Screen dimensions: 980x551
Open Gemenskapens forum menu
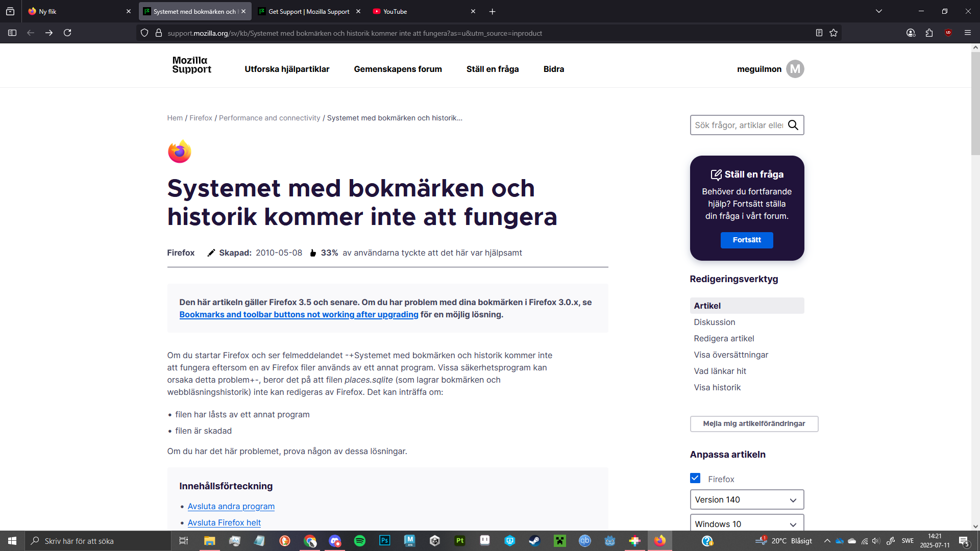(398, 69)
